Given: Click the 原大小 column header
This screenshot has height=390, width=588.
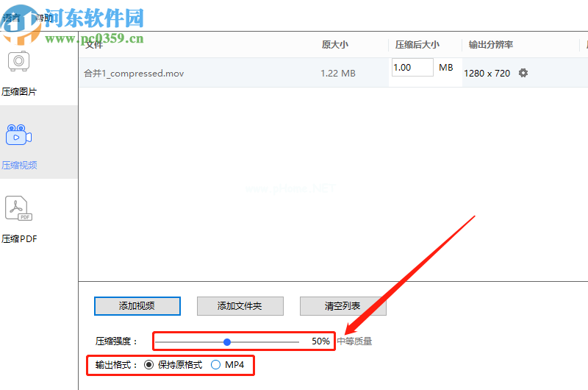Looking at the screenshot, I should (335, 45).
